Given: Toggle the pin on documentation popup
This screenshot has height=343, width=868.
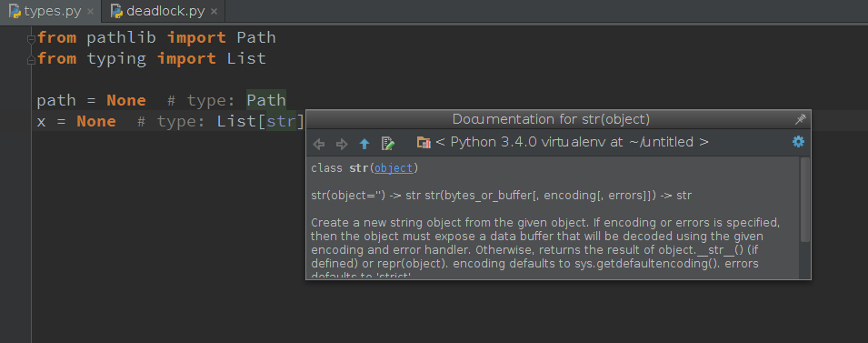Looking at the screenshot, I should click(800, 119).
